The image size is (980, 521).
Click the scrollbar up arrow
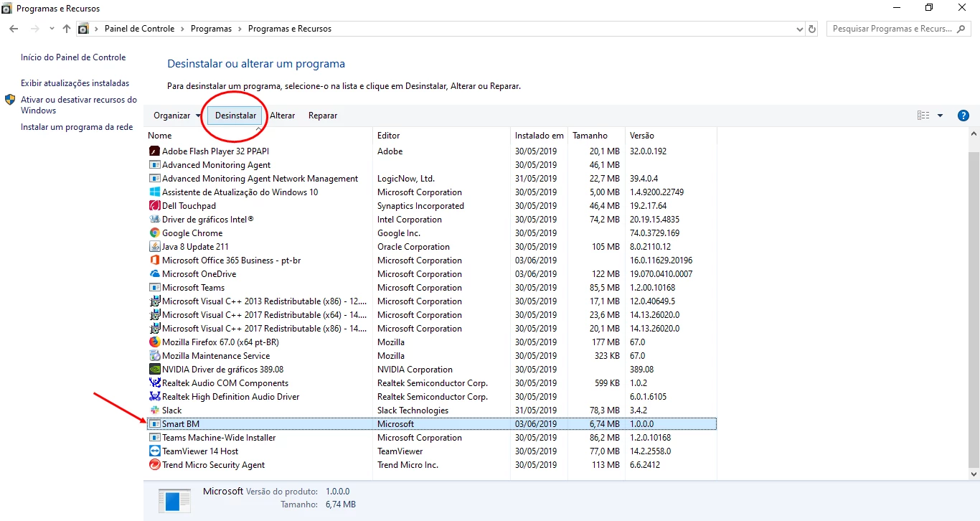pyautogui.click(x=974, y=134)
